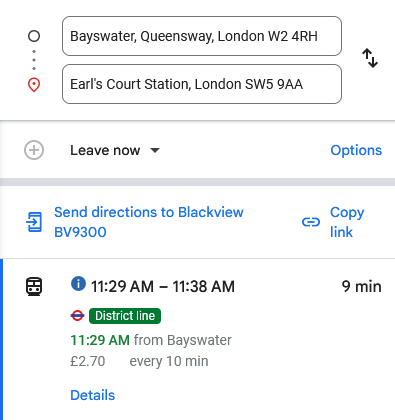
Task: Click the origin circle marker icon
Action: pos(34,36)
